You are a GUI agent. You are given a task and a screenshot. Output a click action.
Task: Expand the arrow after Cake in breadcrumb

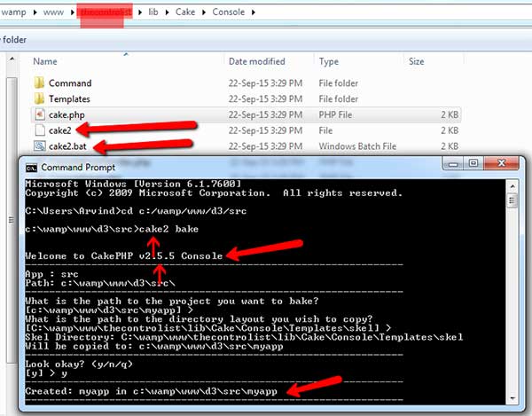coord(204,12)
